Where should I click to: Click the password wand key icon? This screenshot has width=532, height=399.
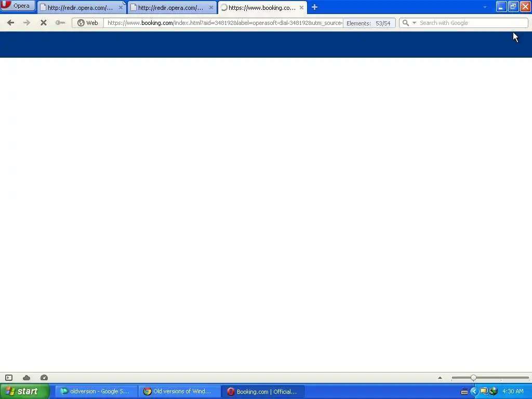(60, 23)
